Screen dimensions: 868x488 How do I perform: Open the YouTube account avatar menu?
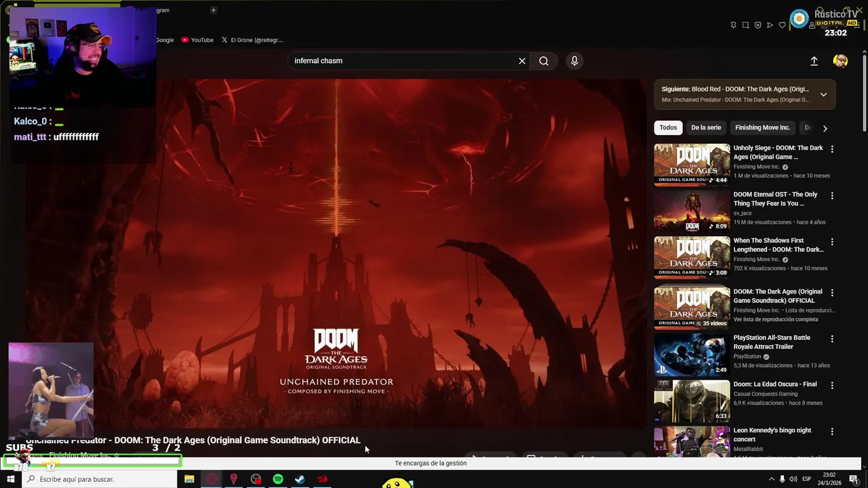pos(840,61)
